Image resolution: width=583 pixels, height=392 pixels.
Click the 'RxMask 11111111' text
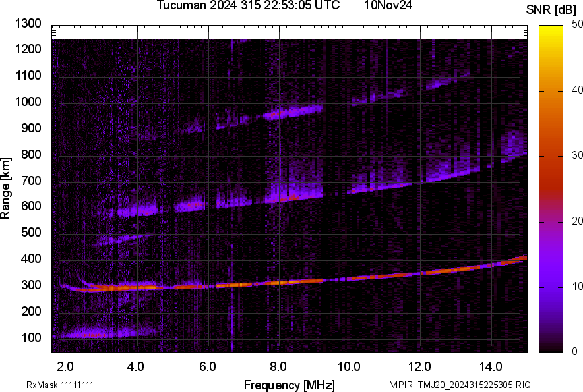pyautogui.click(x=60, y=385)
